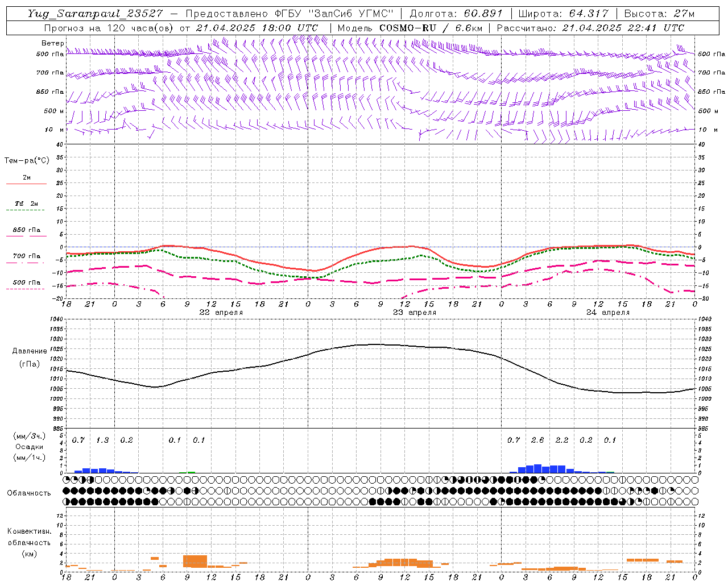Image resolution: width=728 pixels, height=582 pixels.
Task: Click the "2м" temperature legend entry
Action: tap(27, 178)
